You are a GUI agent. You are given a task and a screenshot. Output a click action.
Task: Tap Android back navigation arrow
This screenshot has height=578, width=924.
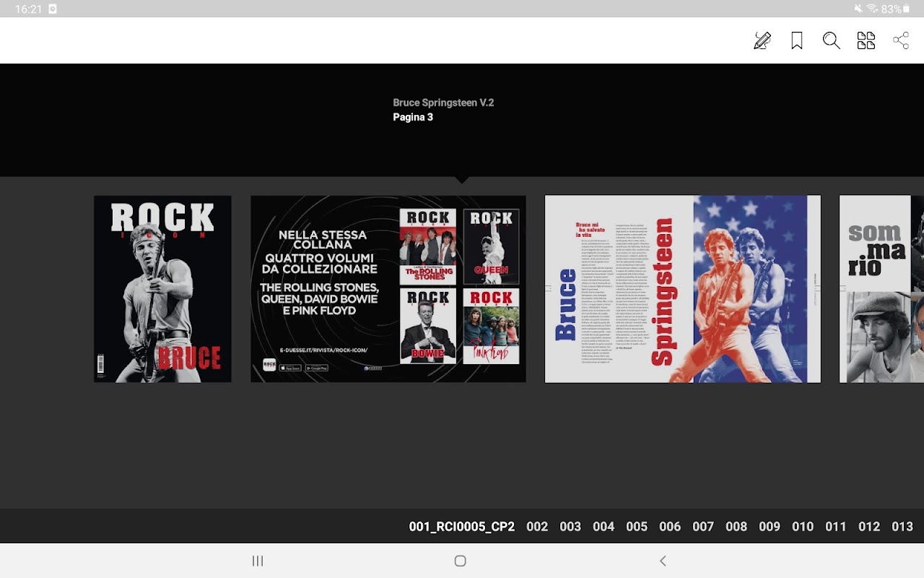click(663, 561)
